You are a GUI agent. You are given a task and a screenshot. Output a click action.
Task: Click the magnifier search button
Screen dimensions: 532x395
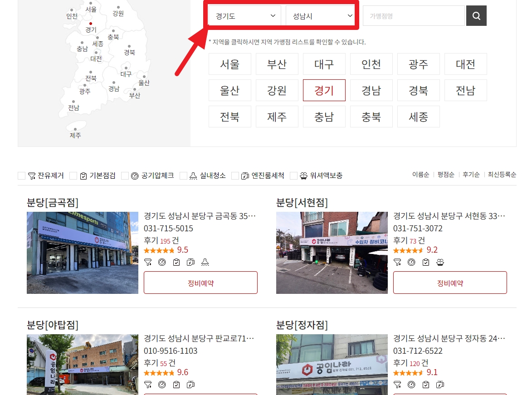click(x=476, y=15)
